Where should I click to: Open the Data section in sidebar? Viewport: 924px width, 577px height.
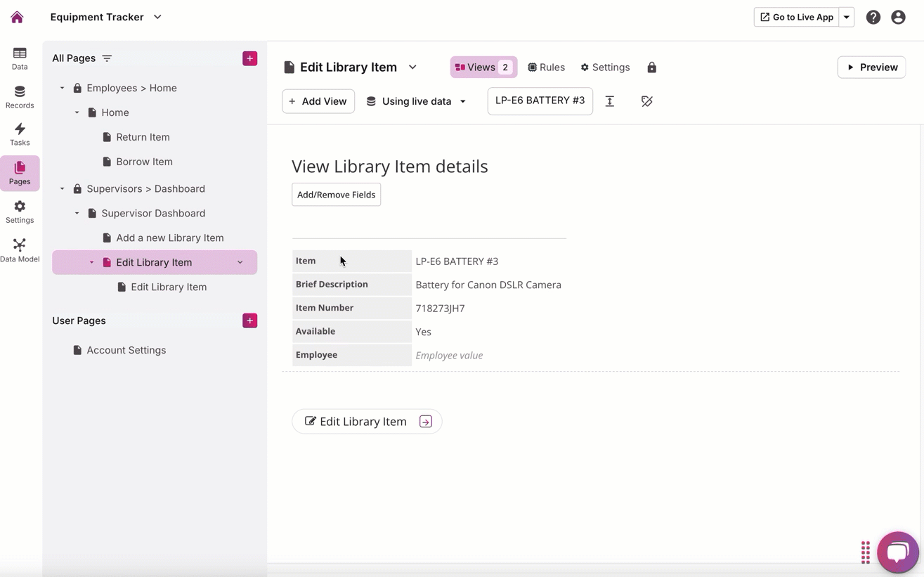coord(20,58)
